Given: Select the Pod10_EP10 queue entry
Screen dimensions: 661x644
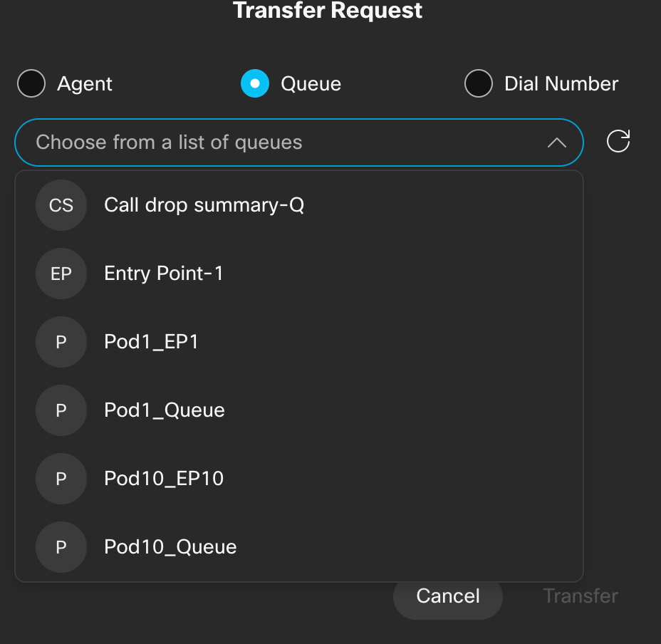Looking at the screenshot, I should tap(164, 479).
